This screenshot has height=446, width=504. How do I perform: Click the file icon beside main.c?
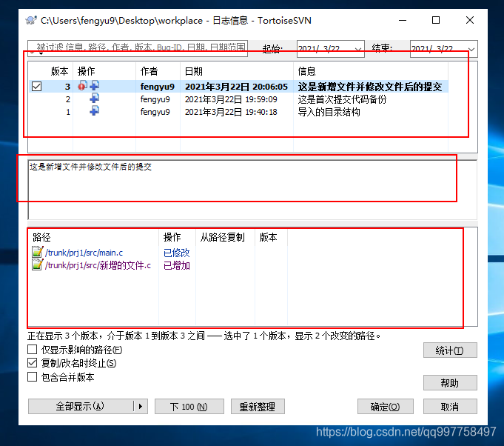[x=38, y=252]
